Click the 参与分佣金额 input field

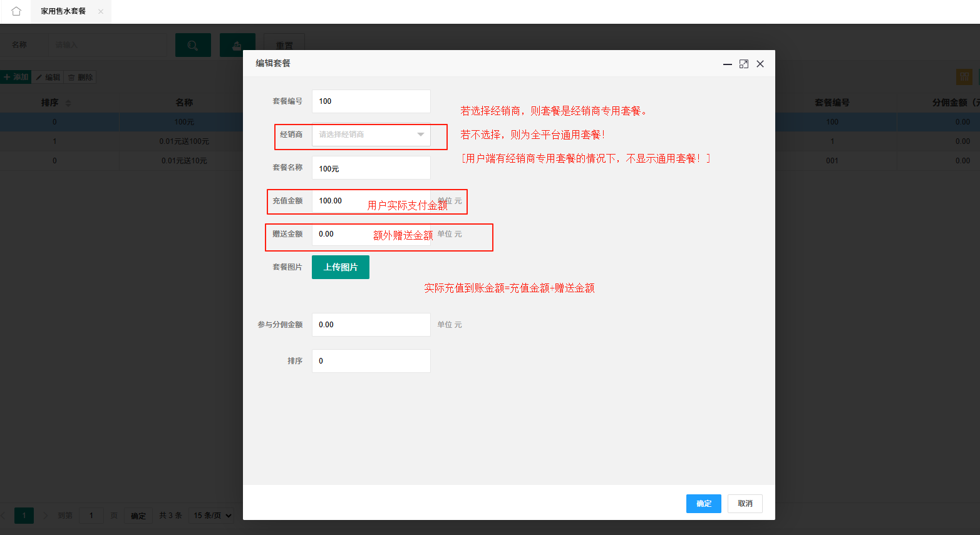click(x=371, y=325)
